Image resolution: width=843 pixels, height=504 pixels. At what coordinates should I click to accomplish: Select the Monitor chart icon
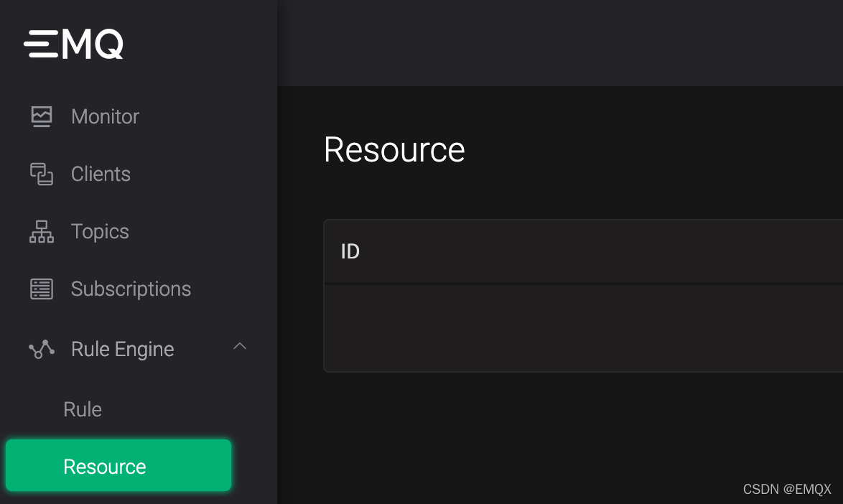[x=41, y=116]
